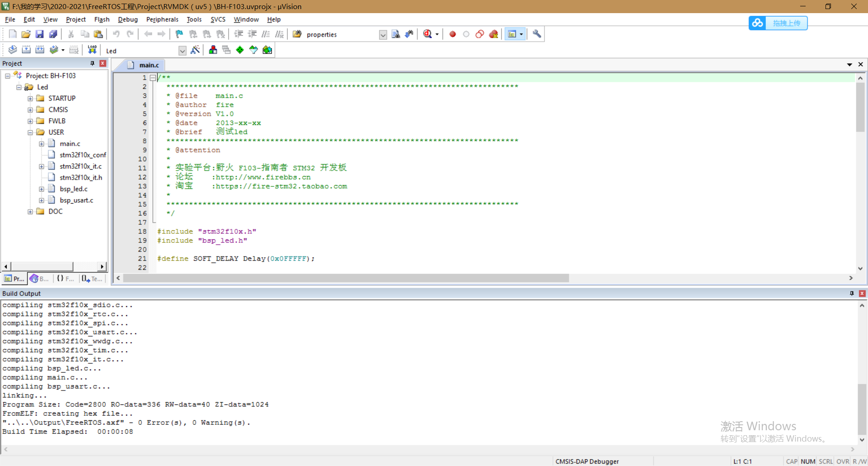Switch to the Functions tab

click(x=65, y=278)
